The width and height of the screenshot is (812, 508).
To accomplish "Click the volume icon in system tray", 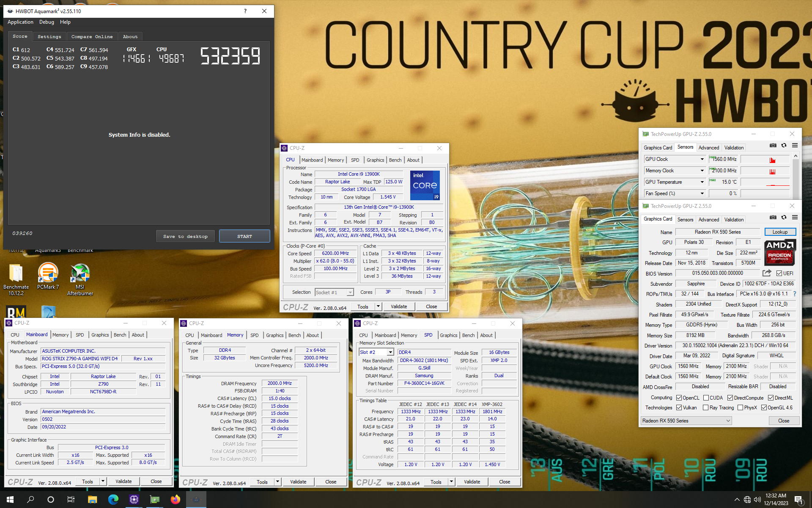I will (x=757, y=500).
